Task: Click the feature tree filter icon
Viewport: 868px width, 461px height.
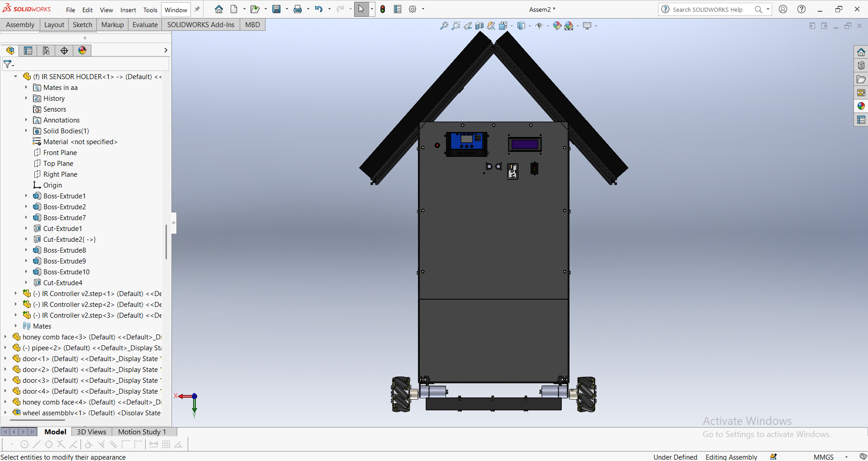Action: [8, 64]
